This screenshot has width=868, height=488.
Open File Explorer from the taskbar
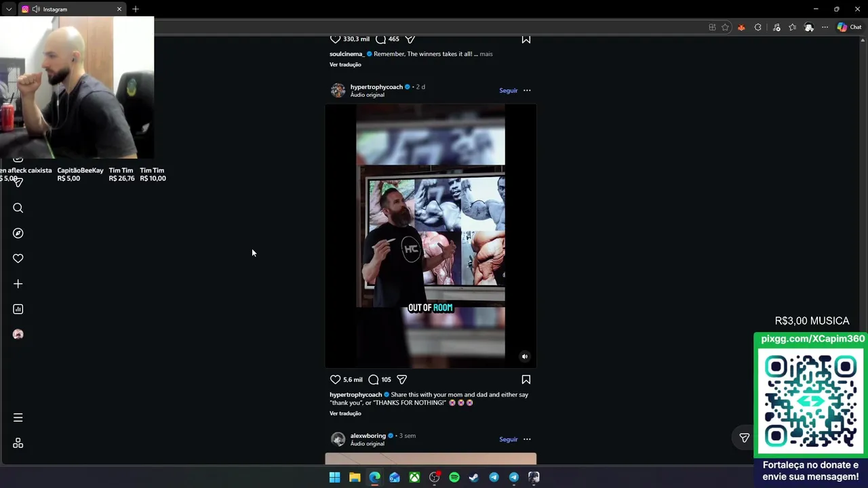coord(355,477)
